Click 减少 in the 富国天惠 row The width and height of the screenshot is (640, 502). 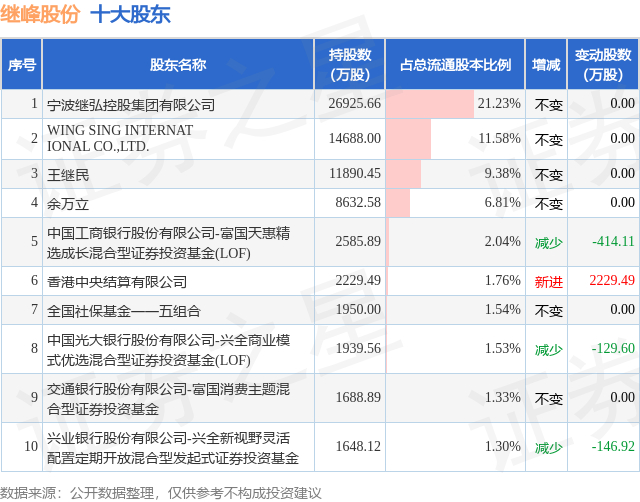tap(549, 243)
